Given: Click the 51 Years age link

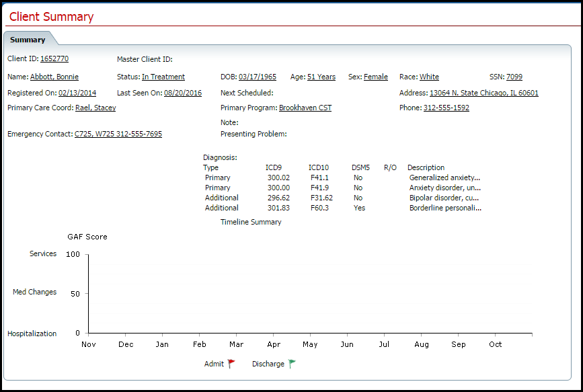Looking at the screenshot, I should coord(321,77).
